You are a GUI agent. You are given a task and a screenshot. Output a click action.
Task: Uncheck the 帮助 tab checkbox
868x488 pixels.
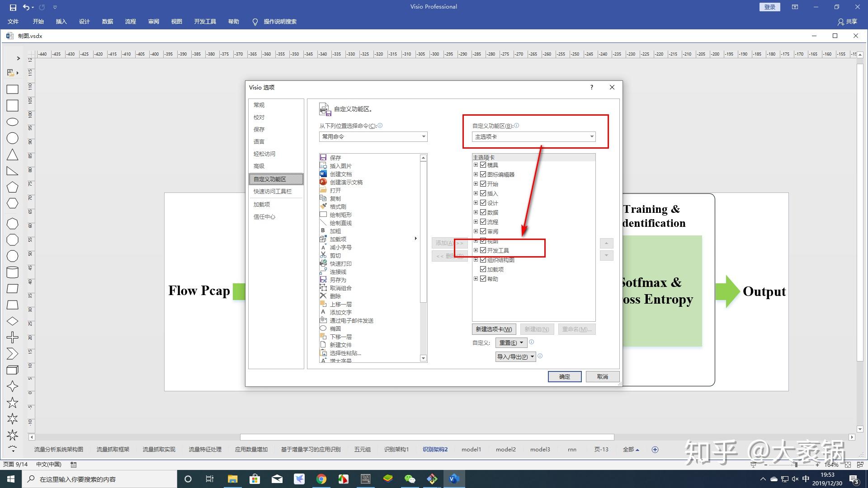click(483, 279)
